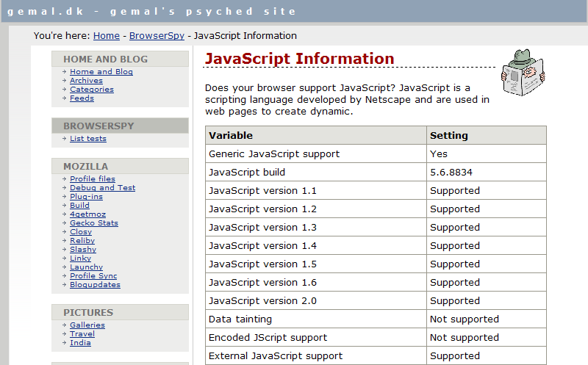
Task: Select the JavaScript build cell
Action: [x=316, y=172]
